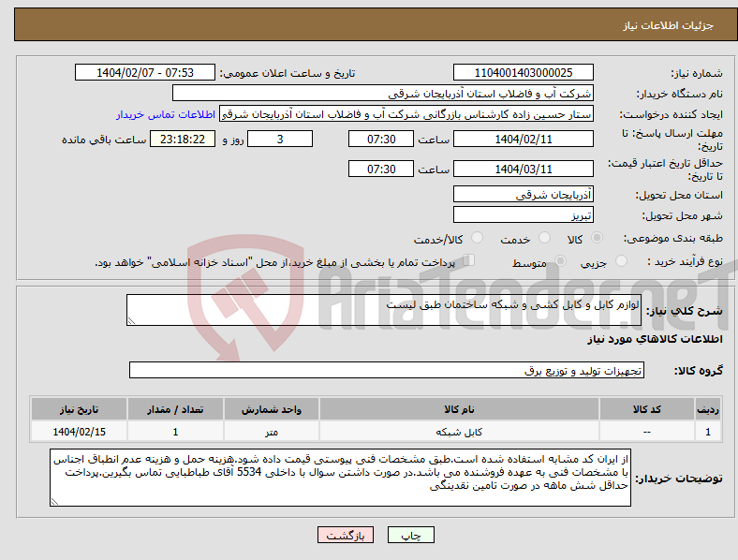The image size is (738, 560).
Task: Click the need number field 1104001403000025
Action: [523, 72]
